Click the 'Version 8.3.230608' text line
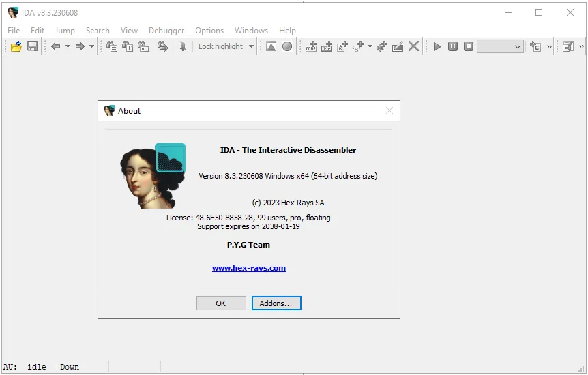The image size is (588, 375). 288,176
